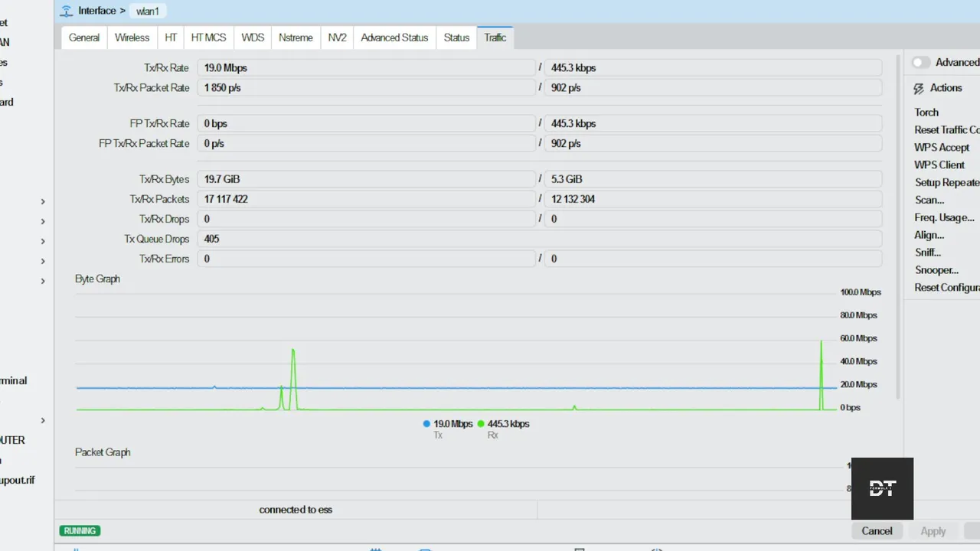Select the HT MCS tab
The width and height of the screenshot is (980, 551).
tap(209, 37)
